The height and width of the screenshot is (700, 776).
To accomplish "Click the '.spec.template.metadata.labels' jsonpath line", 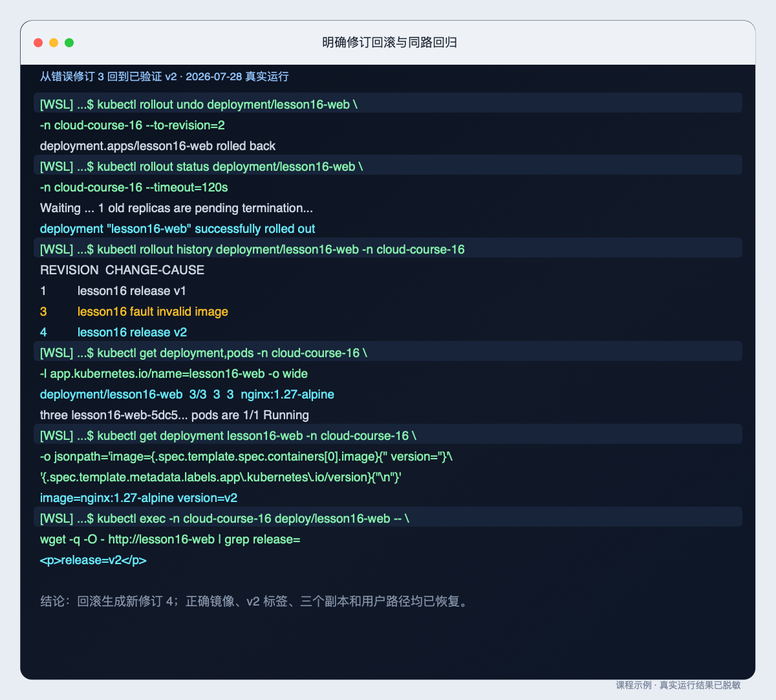I will click(221, 477).
